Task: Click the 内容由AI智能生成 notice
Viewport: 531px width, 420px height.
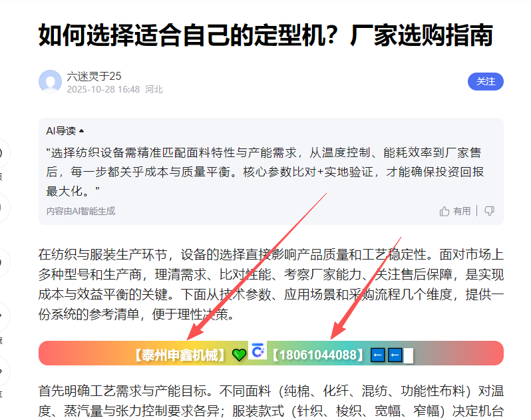Action: click(x=81, y=211)
